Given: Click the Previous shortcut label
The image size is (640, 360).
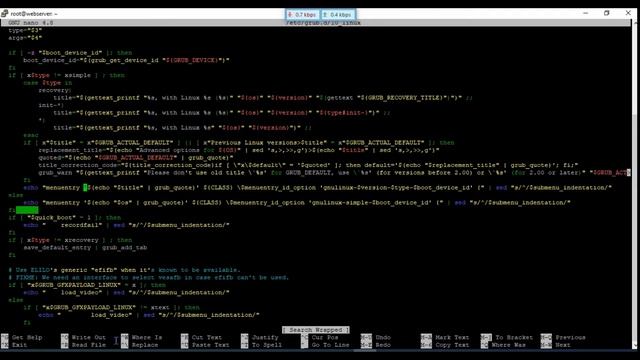Looking at the screenshot, I should (571, 338).
